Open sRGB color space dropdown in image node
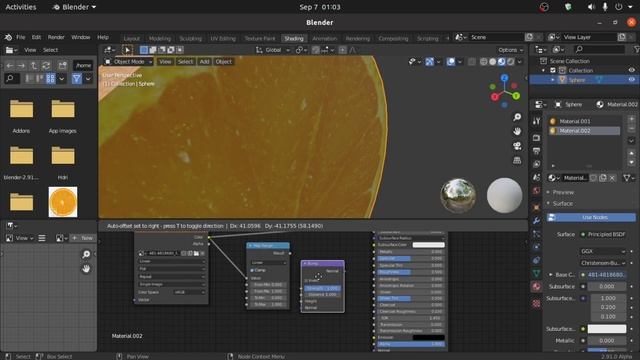This screenshot has width=640, height=360. [x=189, y=292]
